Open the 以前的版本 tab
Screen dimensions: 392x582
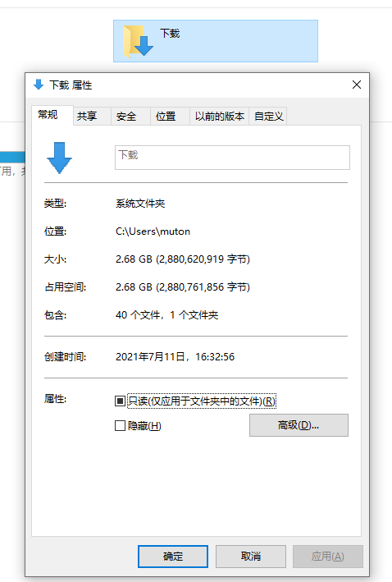point(220,117)
